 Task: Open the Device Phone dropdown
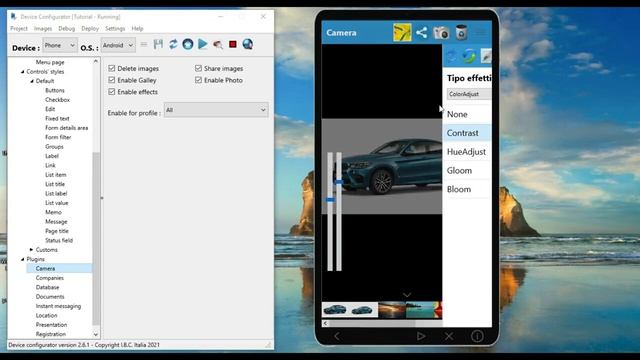(60, 45)
